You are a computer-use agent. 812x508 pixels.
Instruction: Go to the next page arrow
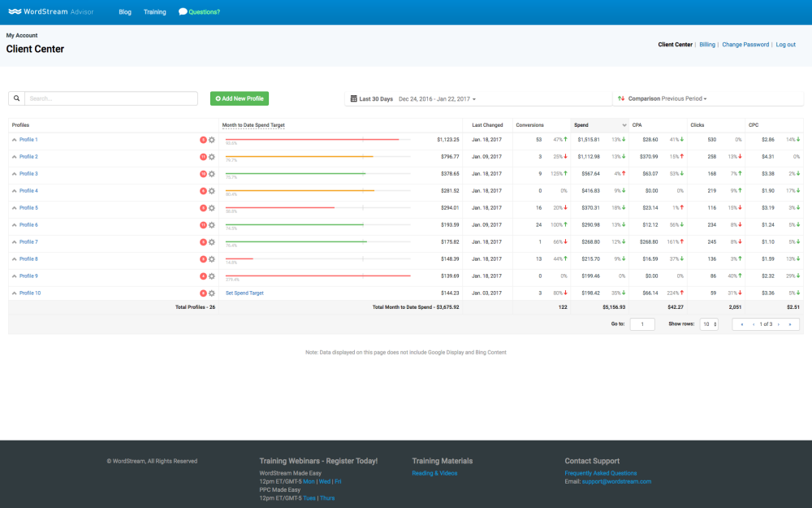[x=778, y=324]
